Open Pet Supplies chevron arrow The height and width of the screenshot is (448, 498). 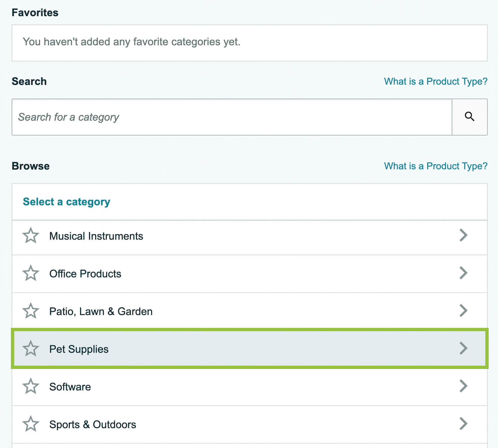coord(463,348)
